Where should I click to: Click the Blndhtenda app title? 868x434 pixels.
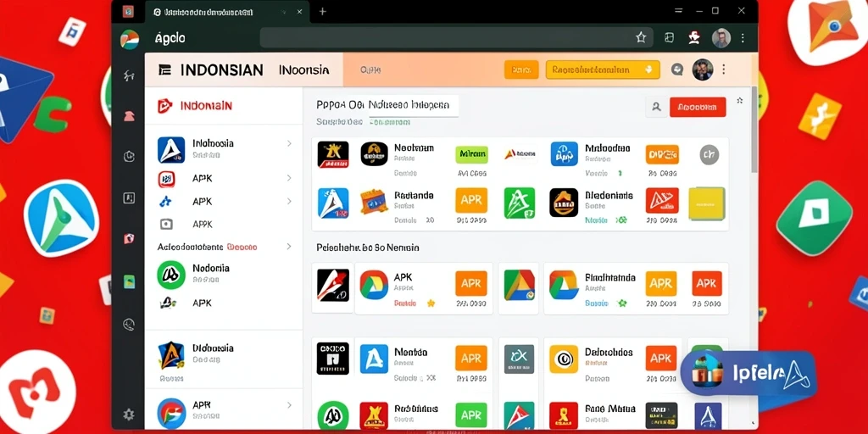click(610, 277)
